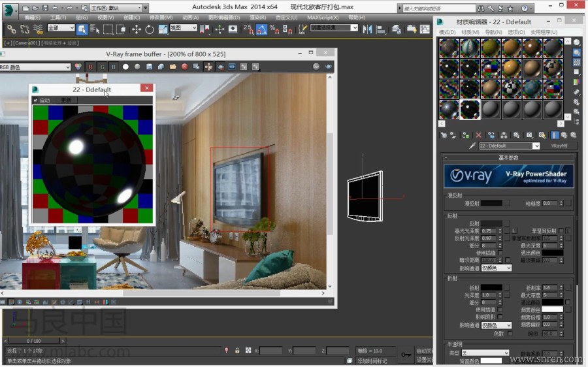Open RGB 颜色 channel dropdown in frame buffer
The image size is (588, 367).
[x=35, y=67]
